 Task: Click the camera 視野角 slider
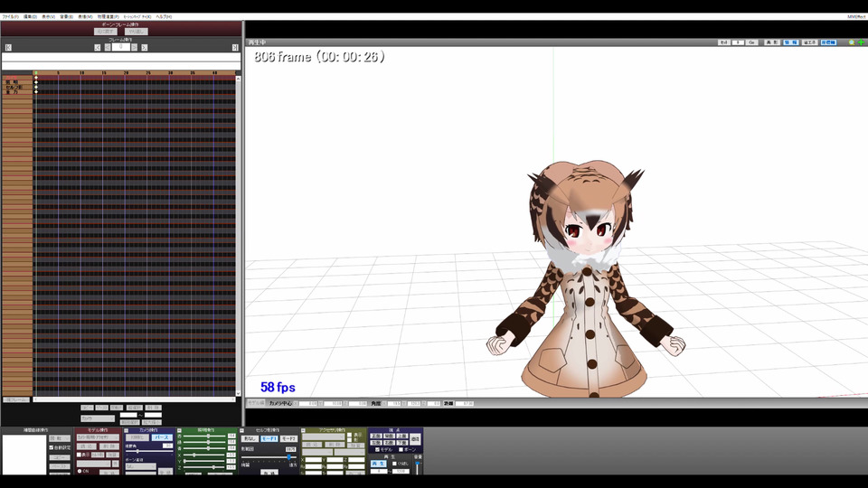tap(149, 451)
